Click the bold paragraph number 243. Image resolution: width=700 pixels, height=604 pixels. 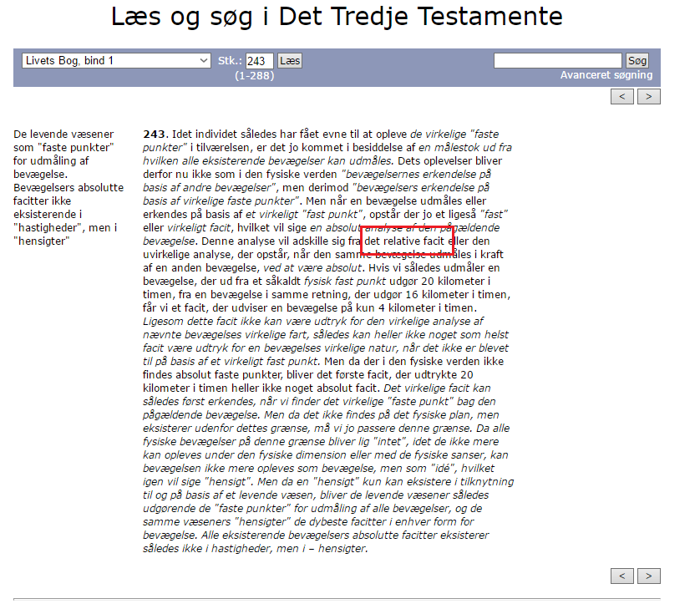click(x=155, y=134)
